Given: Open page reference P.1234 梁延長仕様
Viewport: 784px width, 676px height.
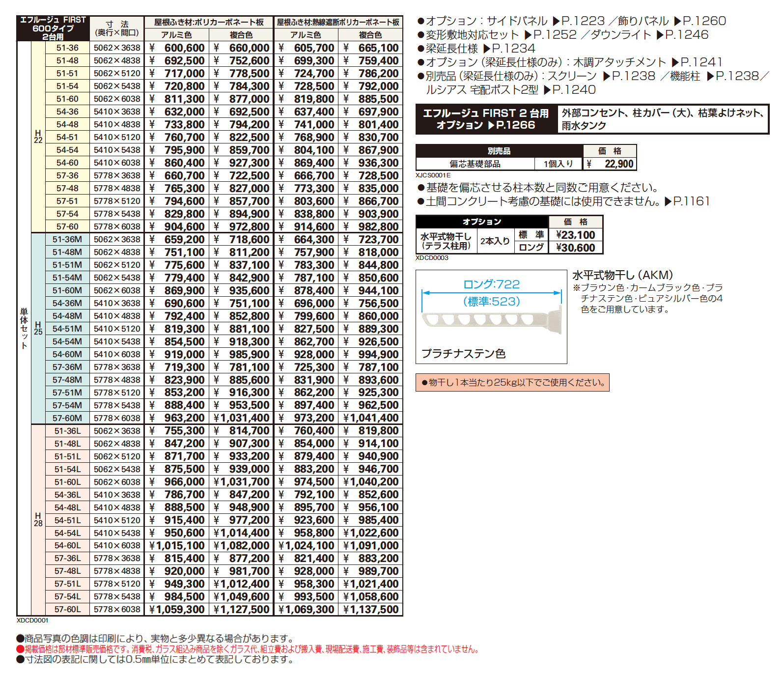Looking at the screenshot, I should 510,48.
